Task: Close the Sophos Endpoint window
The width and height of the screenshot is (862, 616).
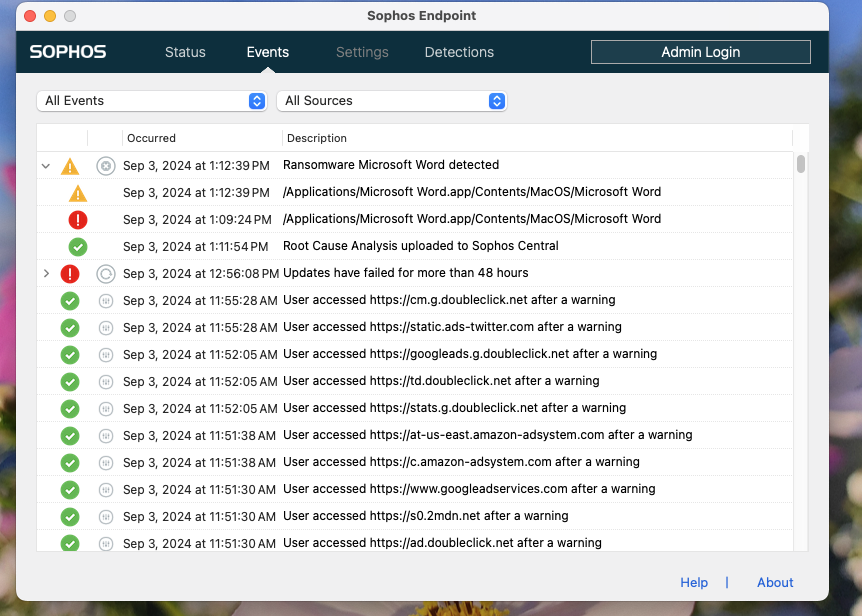Action: [30, 16]
